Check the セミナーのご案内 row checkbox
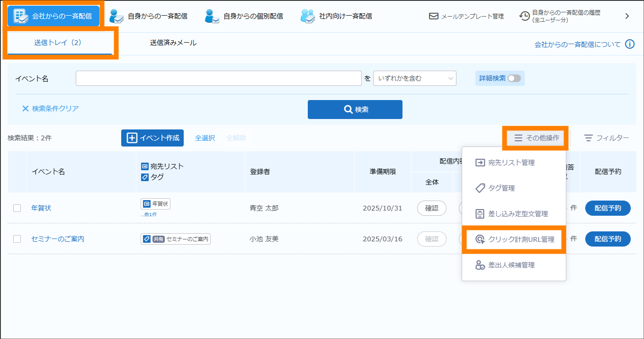 [x=17, y=239]
